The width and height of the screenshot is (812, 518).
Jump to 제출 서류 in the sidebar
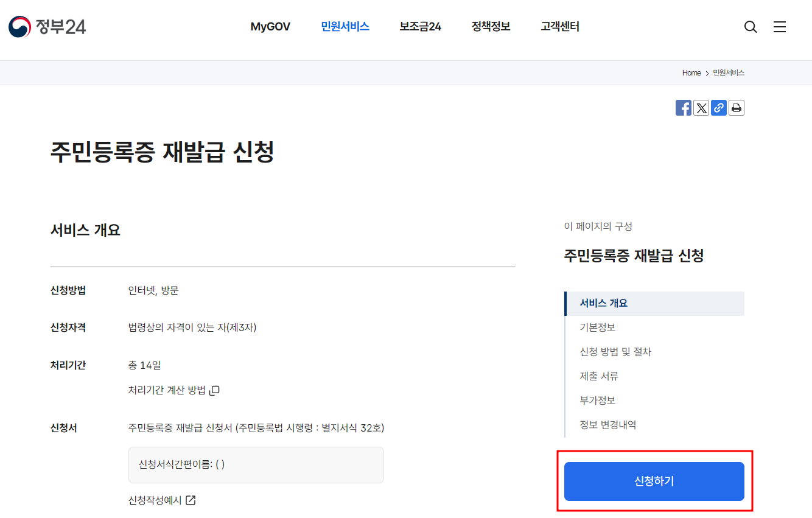[x=600, y=376]
